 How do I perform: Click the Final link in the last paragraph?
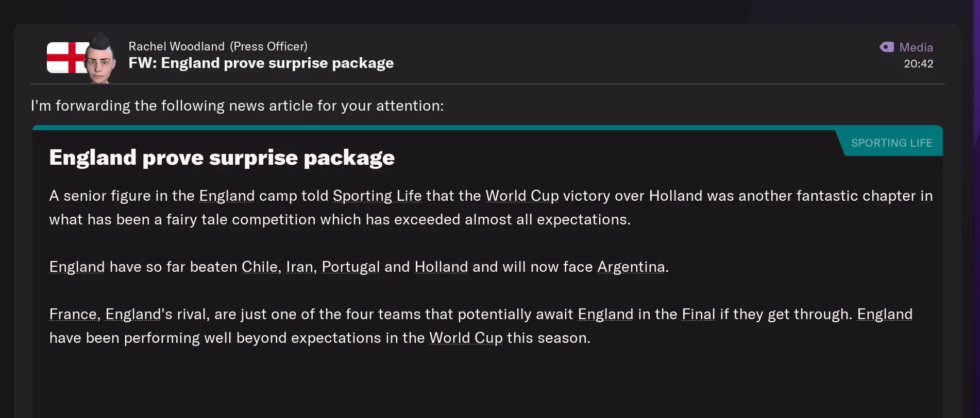click(698, 314)
